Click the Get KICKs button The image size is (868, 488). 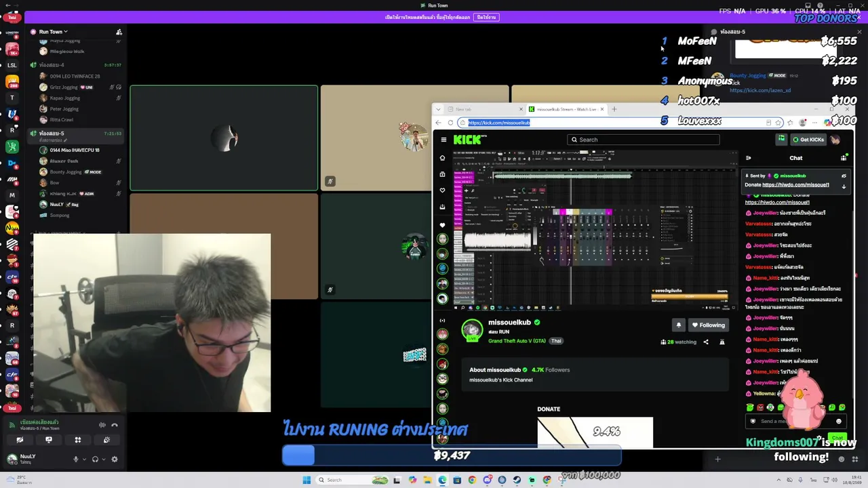[808, 140]
